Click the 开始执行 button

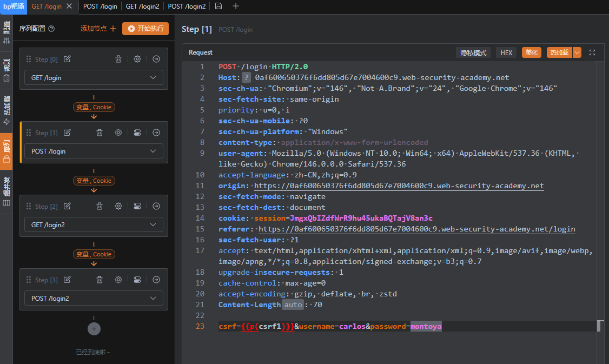pyautogui.click(x=145, y=29)
